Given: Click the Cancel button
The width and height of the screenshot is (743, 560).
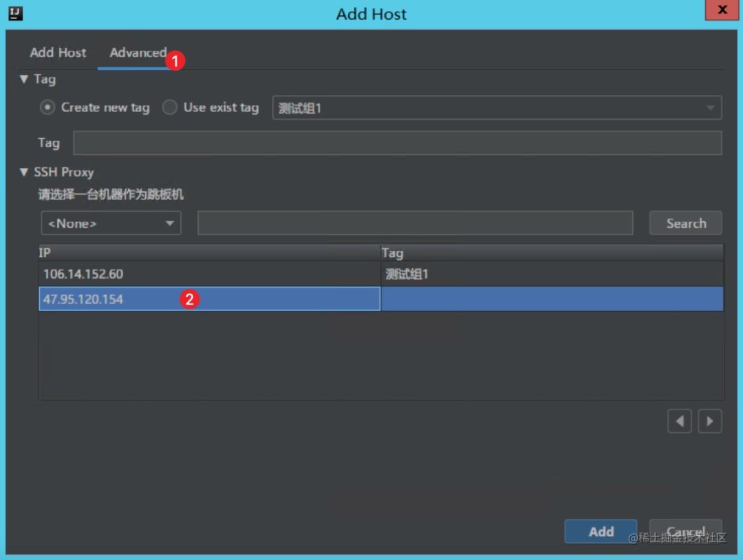Looking at the screenshot, I should point(686,532).
